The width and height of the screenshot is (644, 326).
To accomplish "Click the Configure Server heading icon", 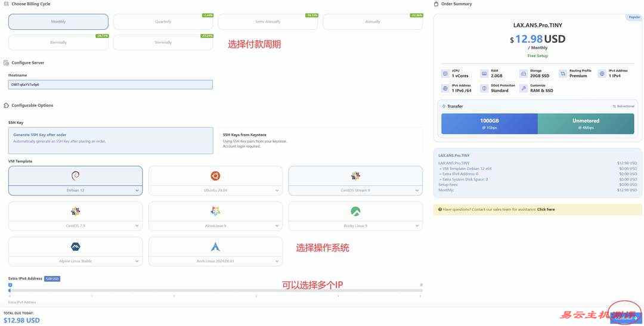I will click(x=6, y=63).
